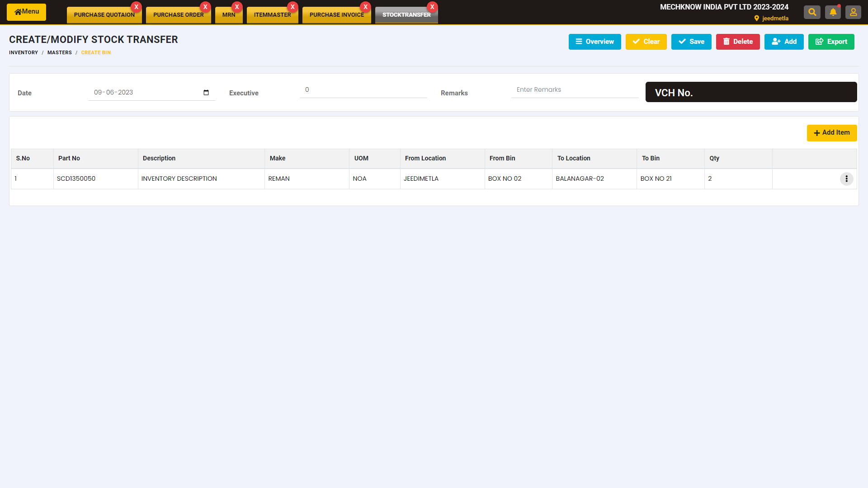Close the STOCKTRANSFER tab
Image resolution: width=868 pixels, height=488 pixels.
click(x=432, y=7)
